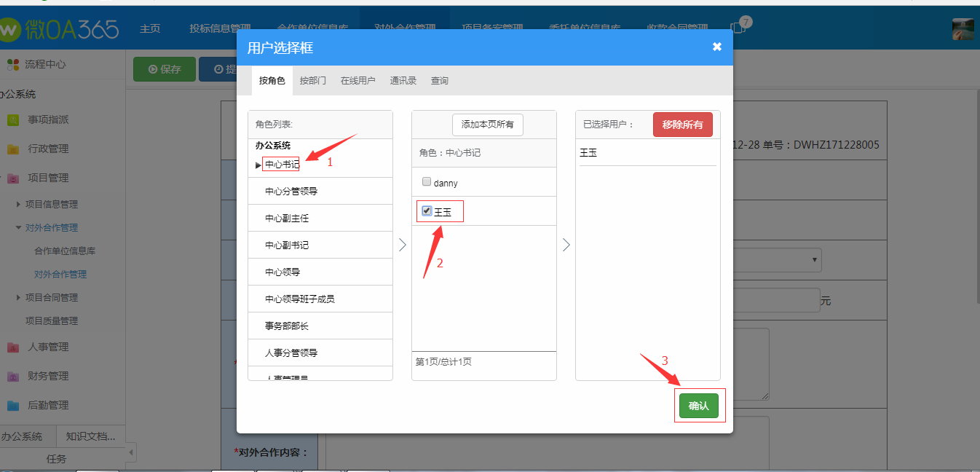Expand the 项目合同管理 tree node
The image size is (980, 472).
(19, 298)
